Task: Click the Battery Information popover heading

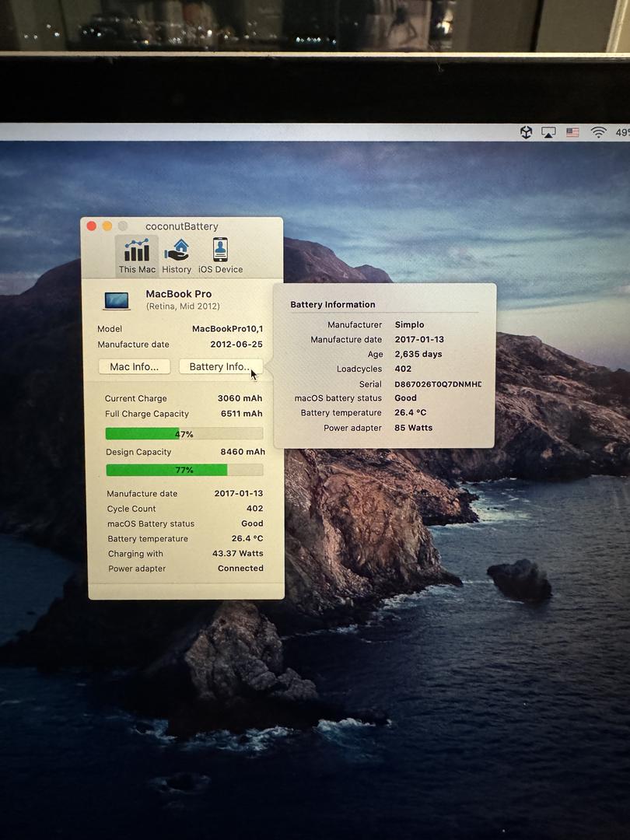Action: click(x=333, y=304)
